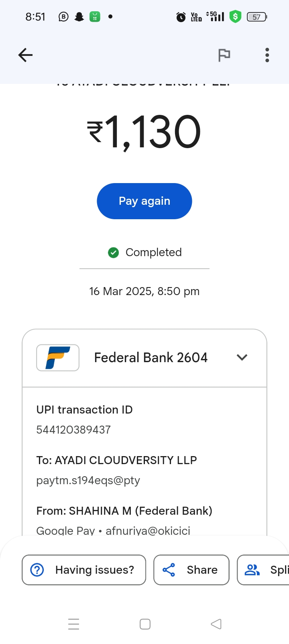
Task: Tap the Having issues? button
Action: point(84,570)
